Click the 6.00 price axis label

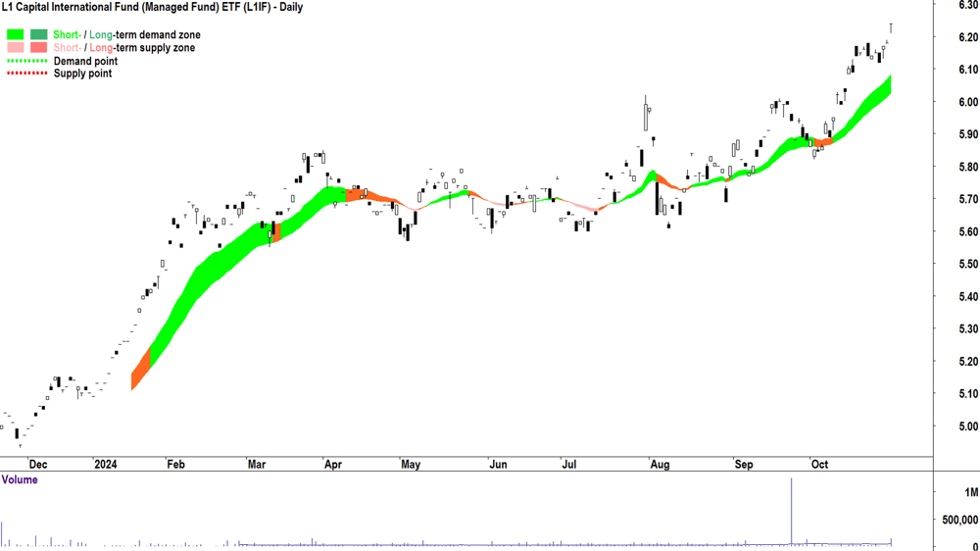pos(968,102)
